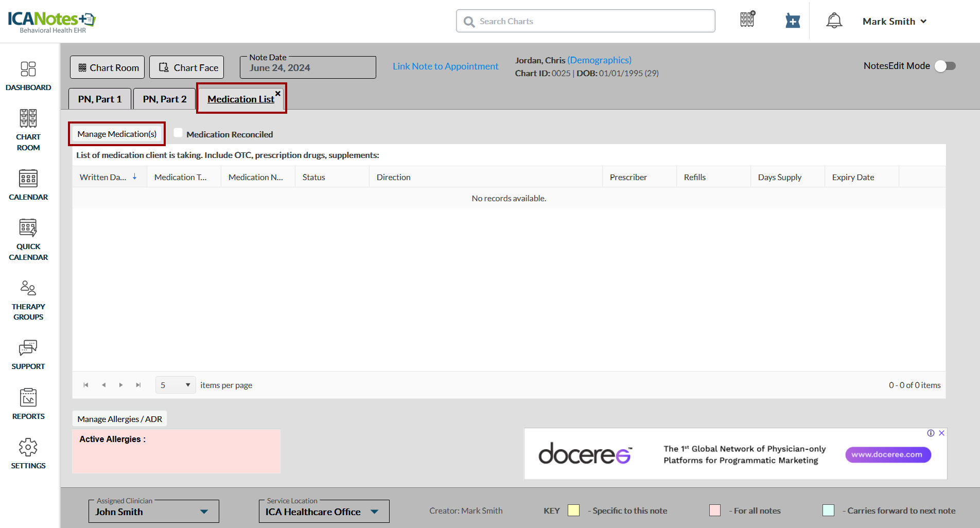
Task: Open the Settings gear icon
Action: [28, 447]
